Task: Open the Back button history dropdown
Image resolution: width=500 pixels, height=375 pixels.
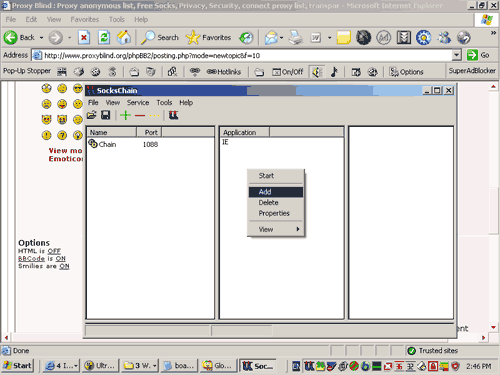Action: (x=41, y=38)
